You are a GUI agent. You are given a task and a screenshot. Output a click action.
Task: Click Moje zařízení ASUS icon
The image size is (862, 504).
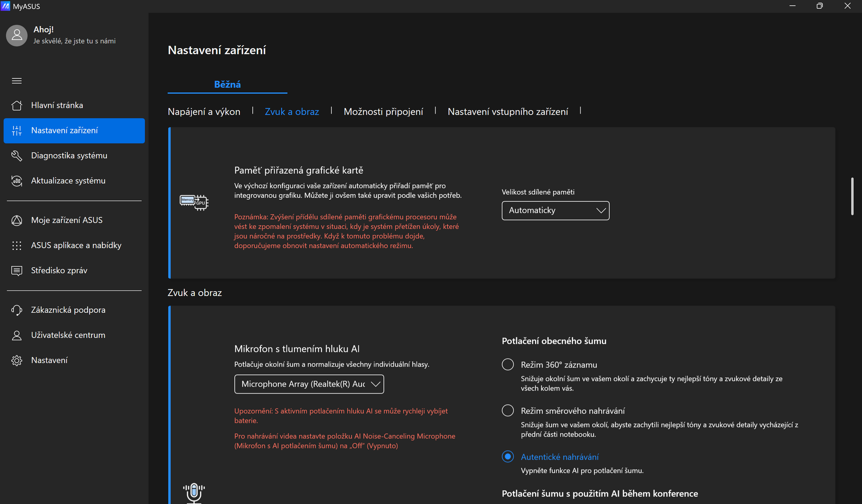coord(17,220)
